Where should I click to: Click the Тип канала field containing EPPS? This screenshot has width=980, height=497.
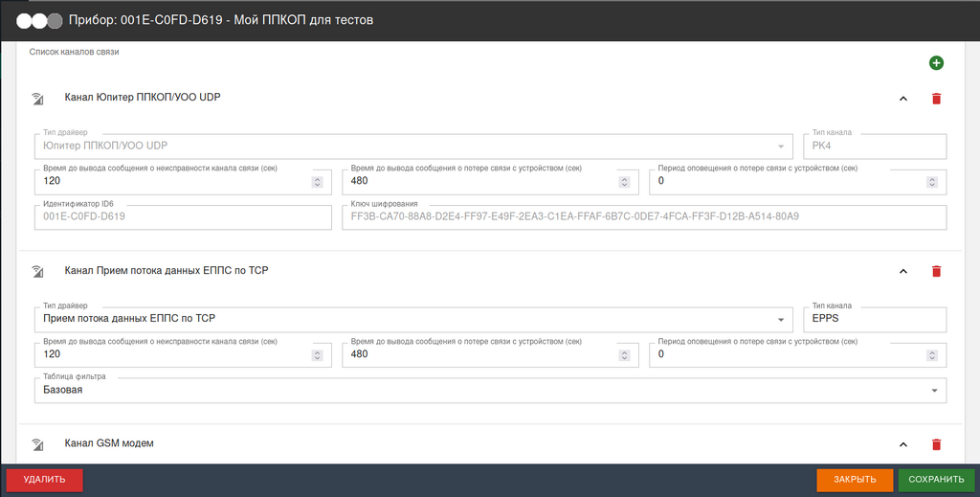[873, 319]
